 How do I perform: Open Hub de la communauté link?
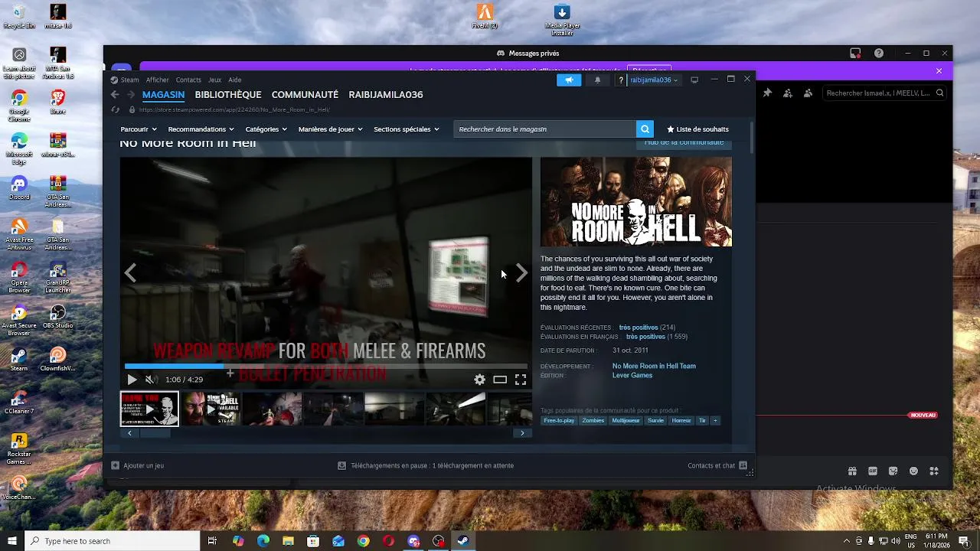pyautogui.click(x=684, y=143)
